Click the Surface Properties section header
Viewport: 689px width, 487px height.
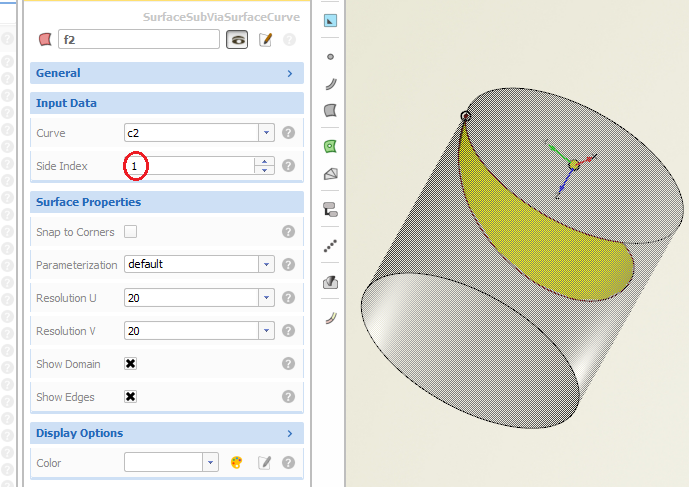click(x=167, y=202)
